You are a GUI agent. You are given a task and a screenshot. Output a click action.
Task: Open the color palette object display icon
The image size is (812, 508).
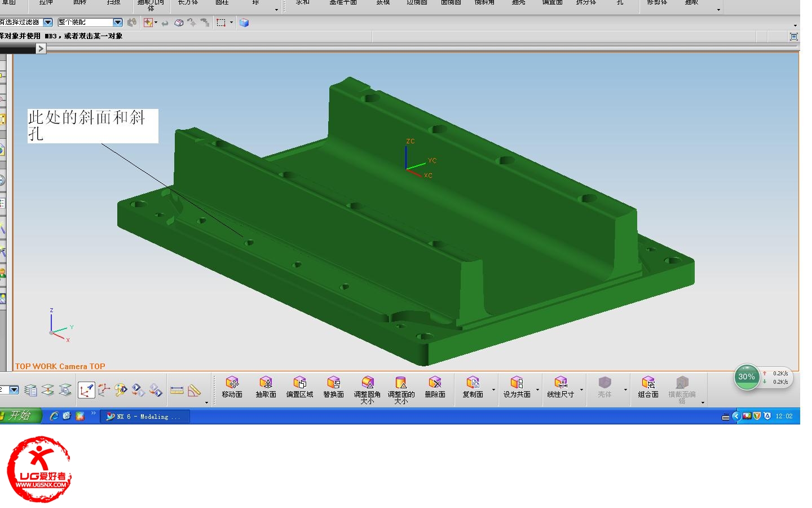tap(121, 390)
